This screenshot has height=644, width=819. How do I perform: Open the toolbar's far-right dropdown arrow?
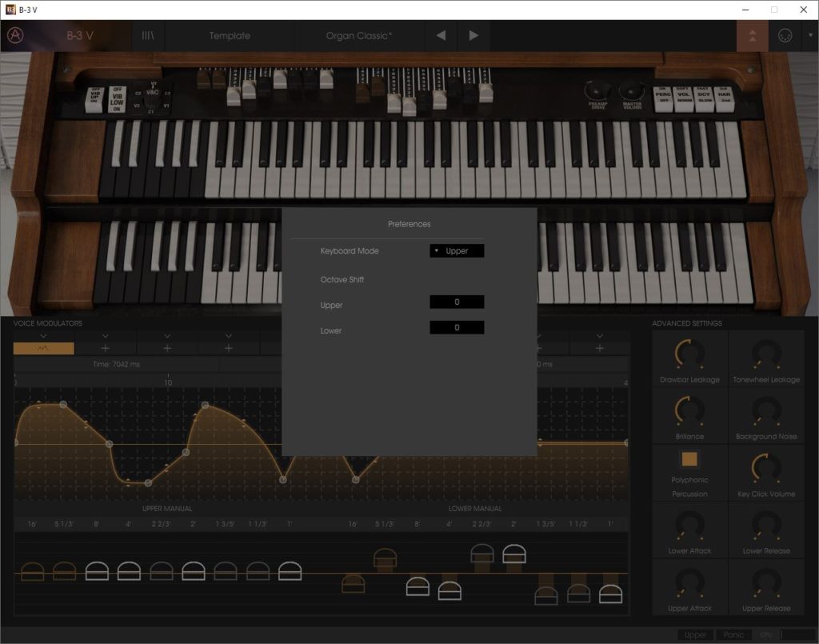tap(810, 35)
